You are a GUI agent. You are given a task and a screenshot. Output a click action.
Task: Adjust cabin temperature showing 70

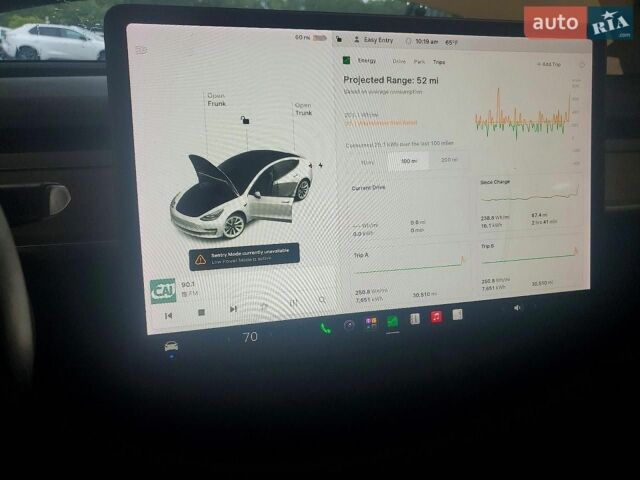[250, 337]
